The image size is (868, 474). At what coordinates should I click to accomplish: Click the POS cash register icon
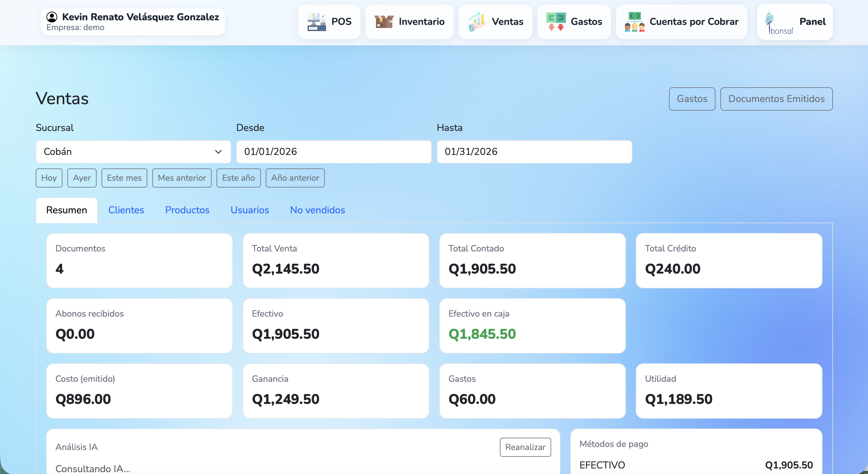pyautogui.click(x=316, y=22)
